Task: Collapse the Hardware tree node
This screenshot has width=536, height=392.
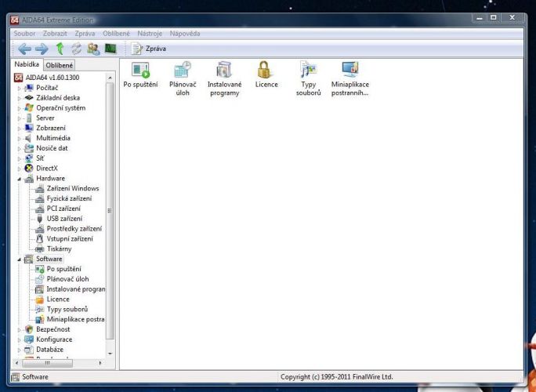Action: (19, 179)
